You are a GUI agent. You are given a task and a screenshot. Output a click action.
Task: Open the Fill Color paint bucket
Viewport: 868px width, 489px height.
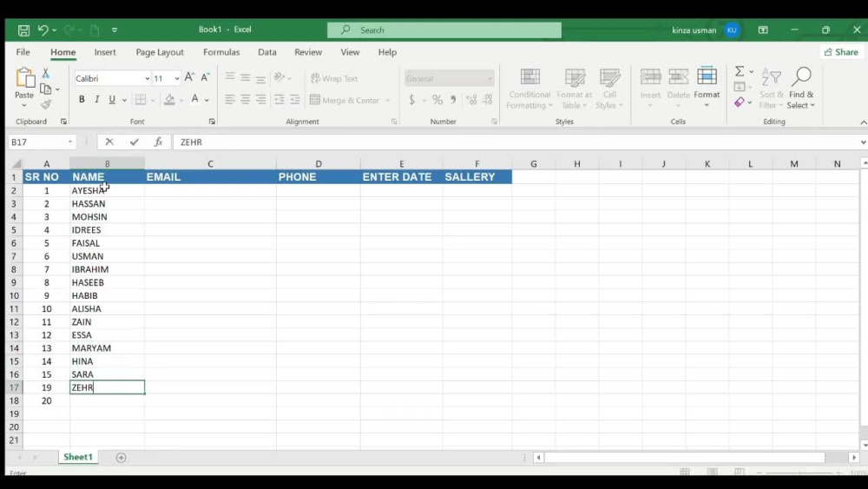(169, 100)
